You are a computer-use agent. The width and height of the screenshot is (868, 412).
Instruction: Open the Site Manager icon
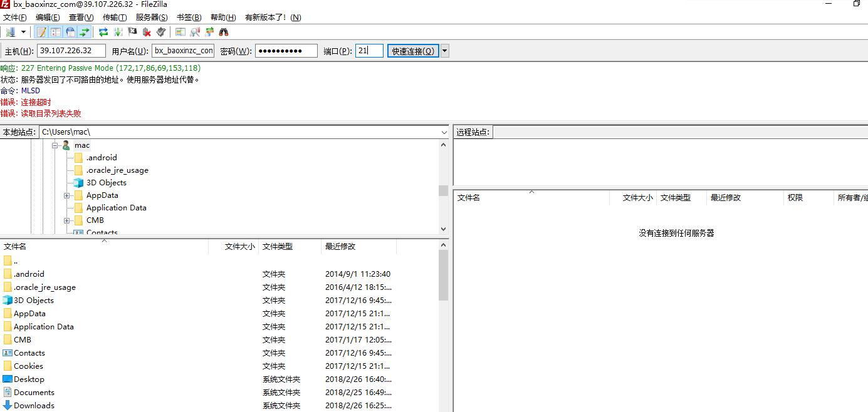[x=11, y=32]
